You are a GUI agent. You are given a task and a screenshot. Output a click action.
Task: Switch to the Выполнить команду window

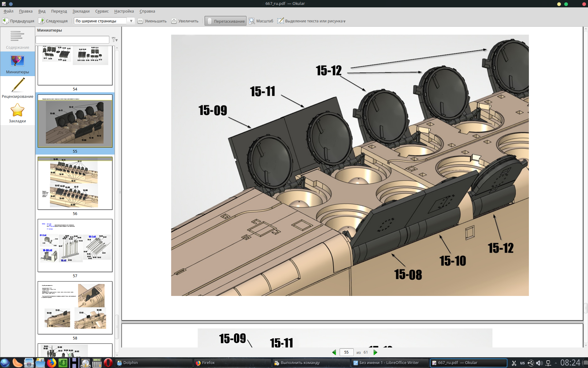(311, 363)
